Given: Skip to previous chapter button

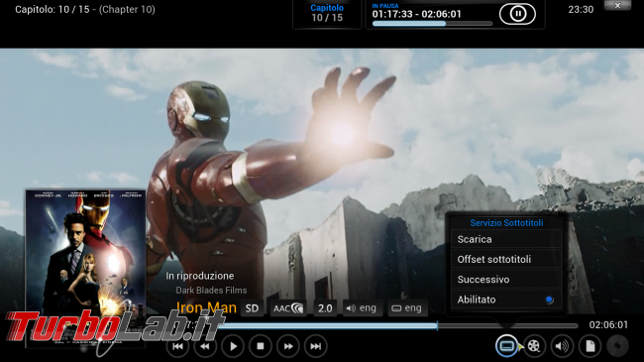Looking at the screenshot, I should coord(177,346).
